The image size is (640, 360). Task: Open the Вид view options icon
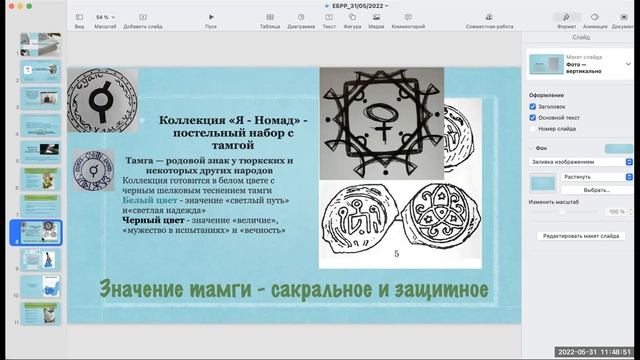[x=79, y=17]
